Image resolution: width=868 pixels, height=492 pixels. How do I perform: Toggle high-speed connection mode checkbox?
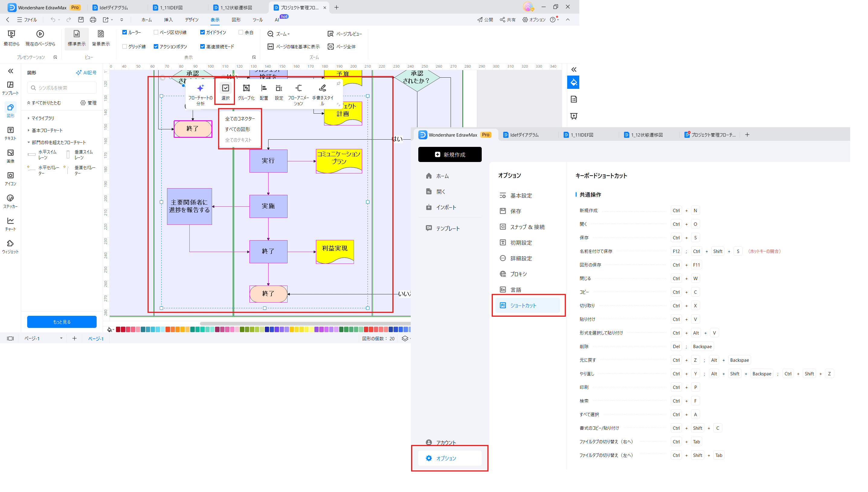click(202, 46)
